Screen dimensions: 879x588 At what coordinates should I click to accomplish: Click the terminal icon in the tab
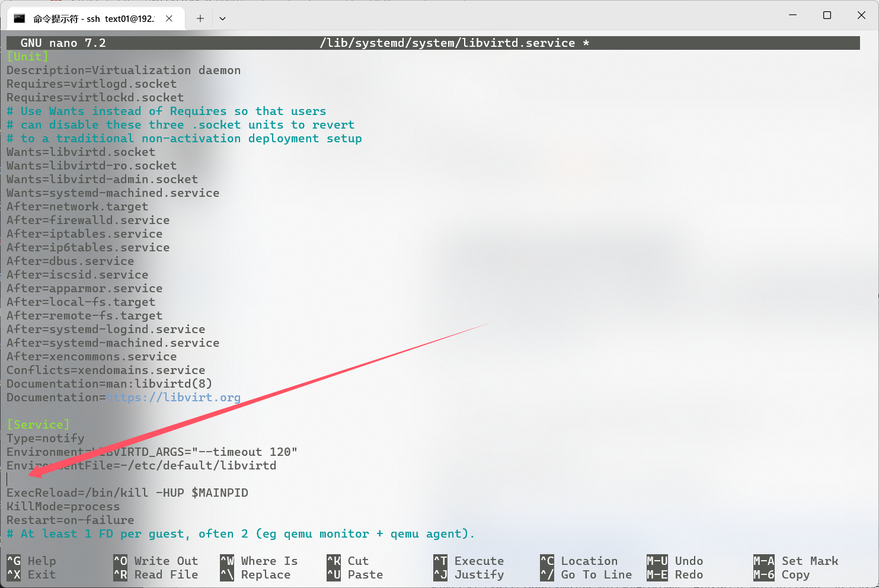[x=20, y=18]
